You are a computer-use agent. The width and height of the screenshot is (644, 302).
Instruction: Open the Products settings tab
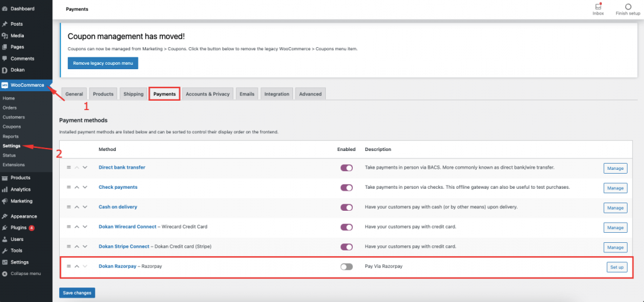(103, 94)
